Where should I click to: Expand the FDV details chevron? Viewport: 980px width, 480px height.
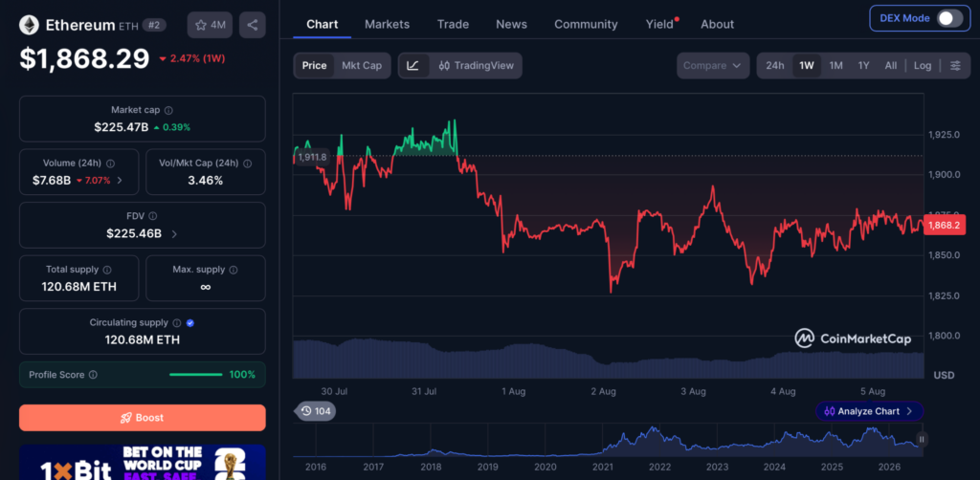tap(174, 234)
